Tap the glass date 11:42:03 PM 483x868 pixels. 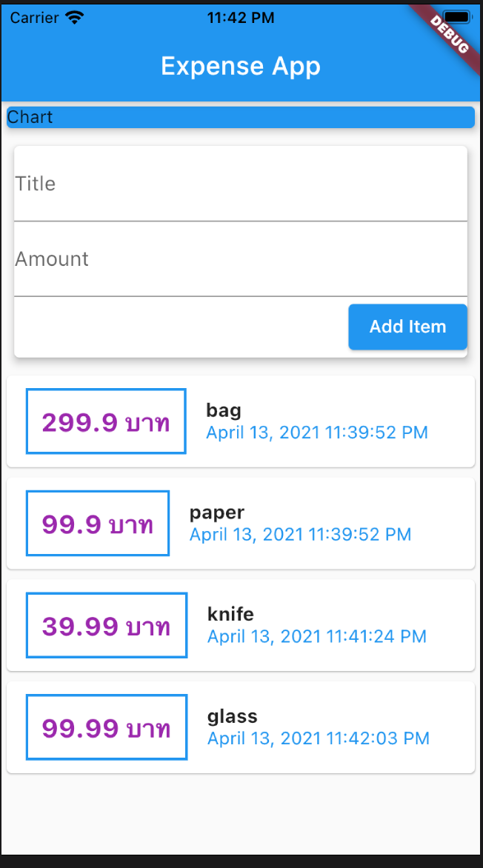319,738
